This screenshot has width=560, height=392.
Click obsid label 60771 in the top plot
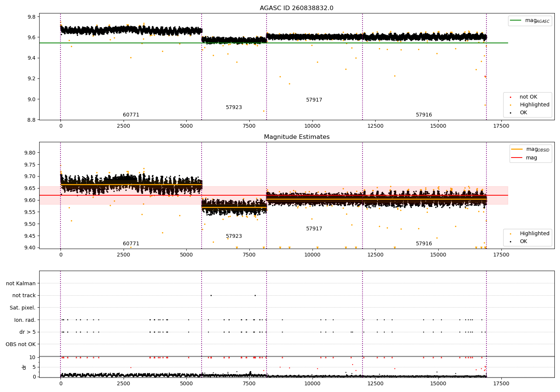131,115
